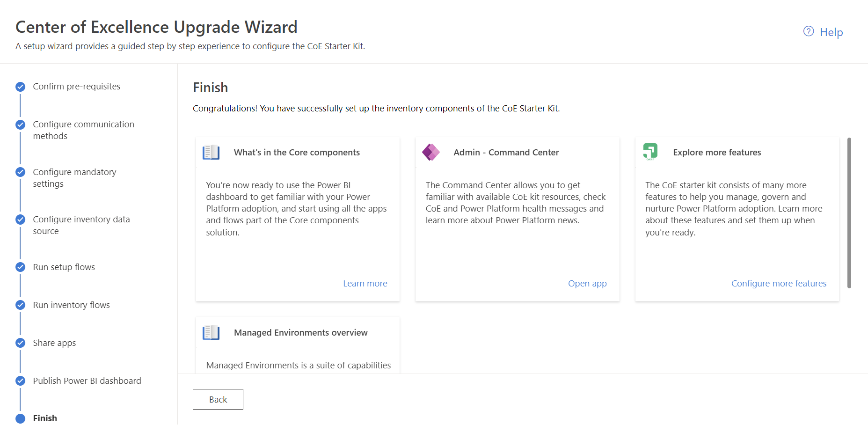
Task: Select the Configure mandatory settings step
Action: (74, 178)
